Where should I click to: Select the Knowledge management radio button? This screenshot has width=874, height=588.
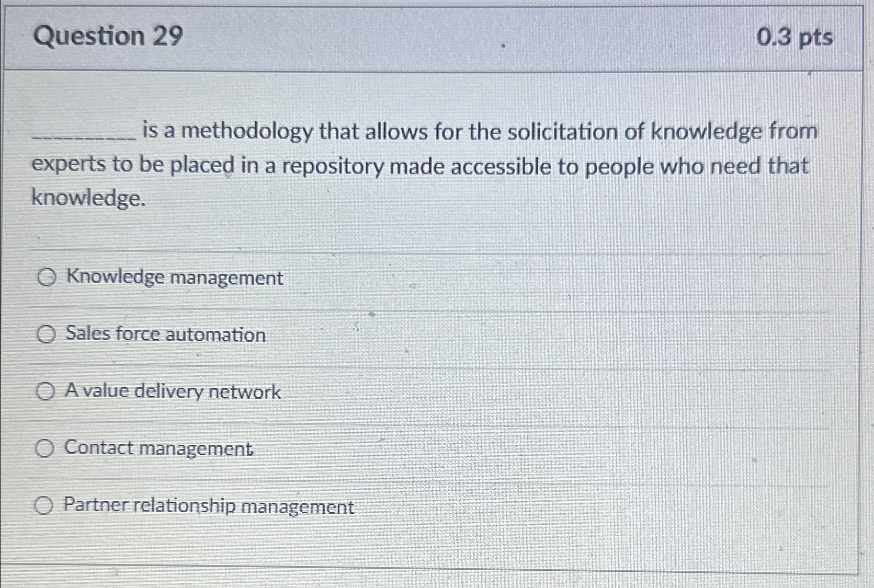[46, 279]
